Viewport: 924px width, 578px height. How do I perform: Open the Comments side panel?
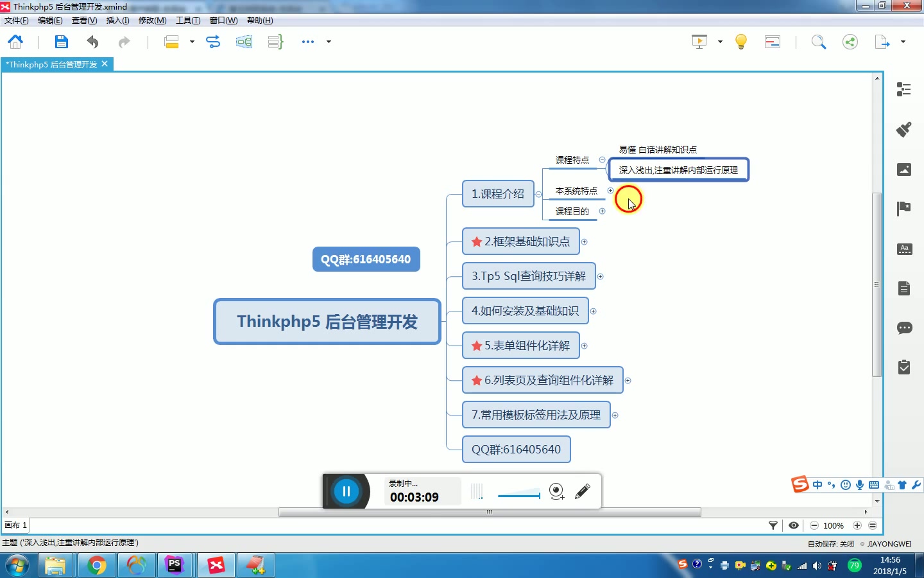[x=904, y=328]
